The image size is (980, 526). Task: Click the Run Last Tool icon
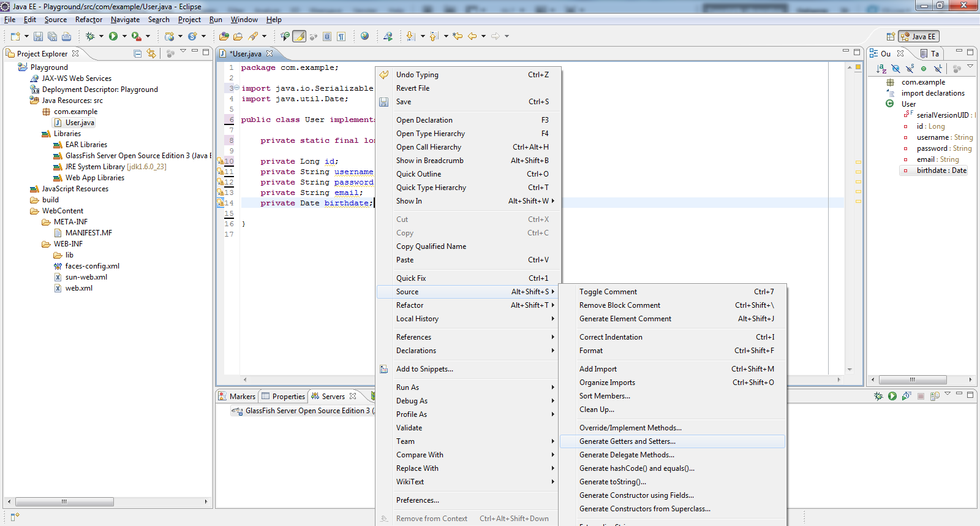point(136,36)
